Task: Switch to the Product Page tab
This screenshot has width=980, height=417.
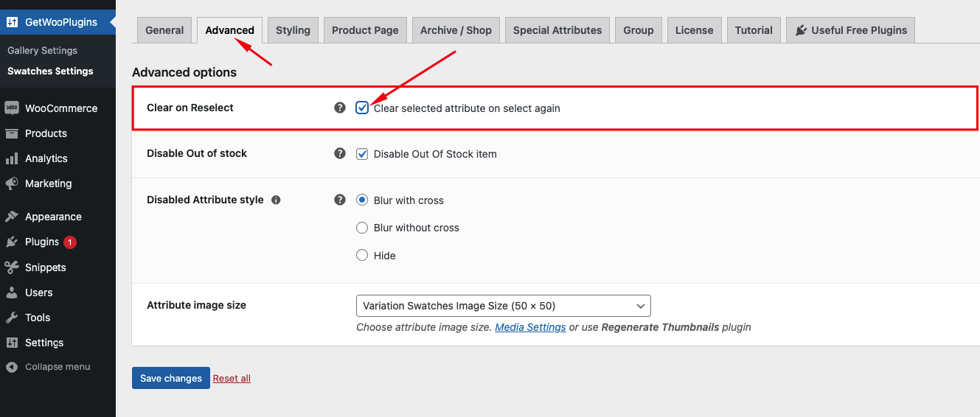Action: [365, 30]
